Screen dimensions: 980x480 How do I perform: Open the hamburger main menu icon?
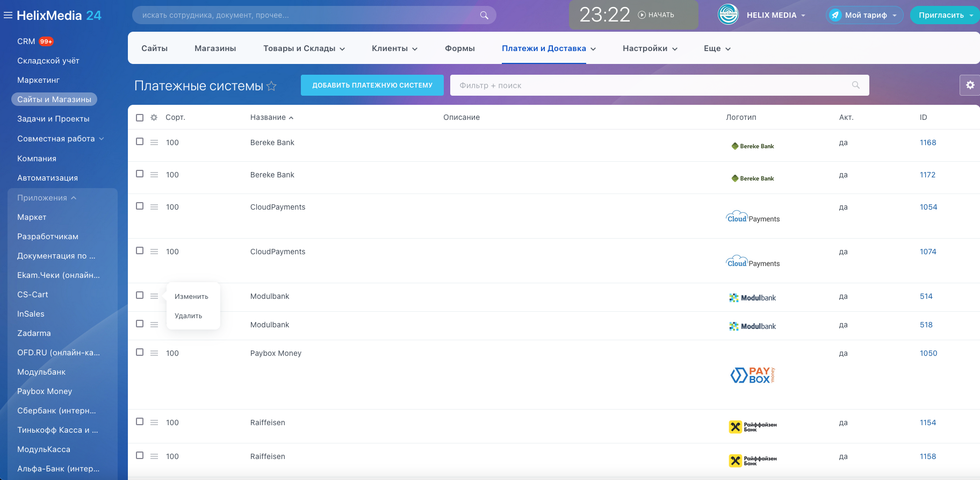8,16
